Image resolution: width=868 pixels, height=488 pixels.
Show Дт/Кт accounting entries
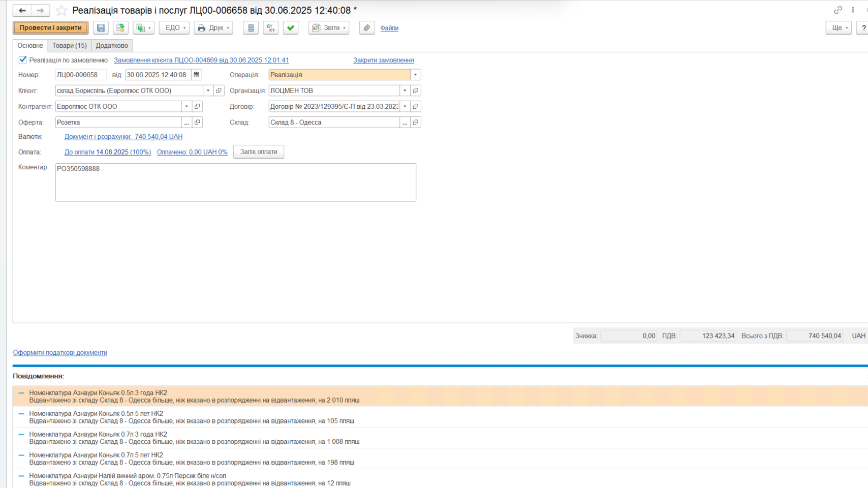click(x=270, y=28)
